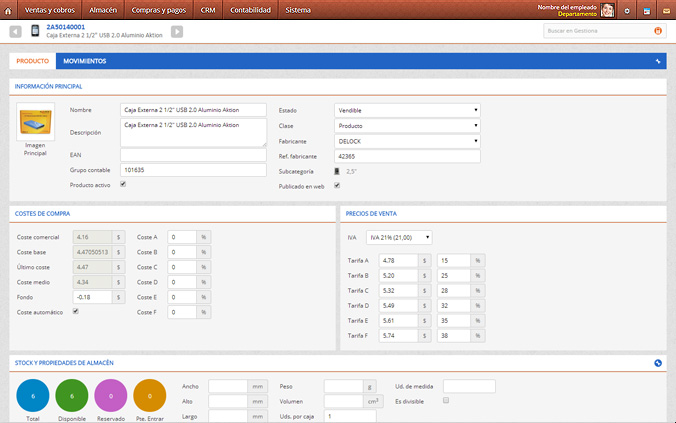Screen dimensions: 676x423
Task: Navigate to the previous product arrow
Action: tap(15, 32)
